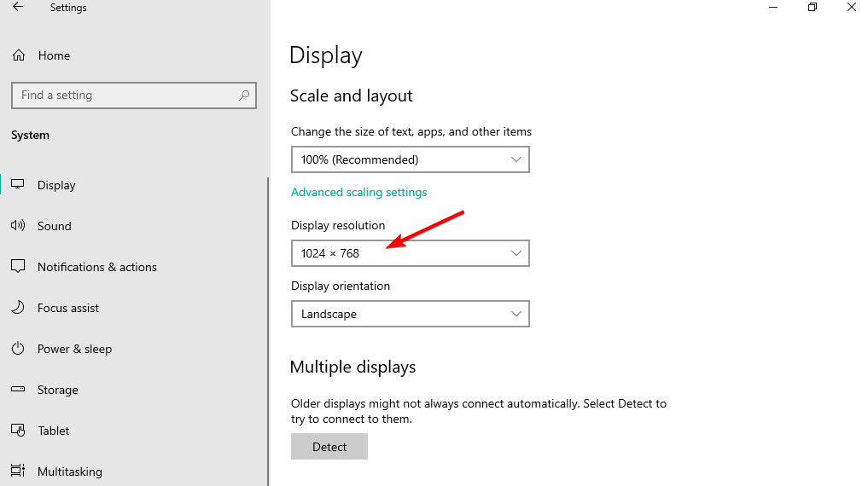The height and width of the screenshot is (486, 868).
Task: Click the Storage drive icon
Action: (18, 390)
